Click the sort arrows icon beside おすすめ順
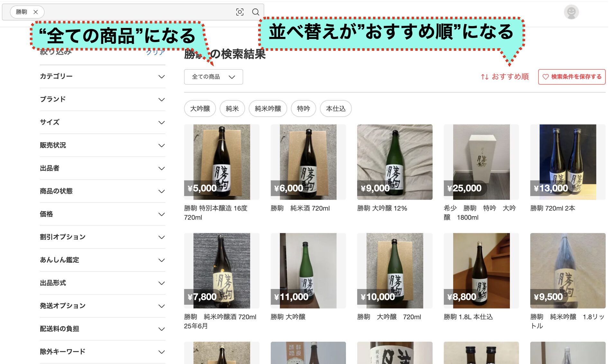 (x=485, y=77)
